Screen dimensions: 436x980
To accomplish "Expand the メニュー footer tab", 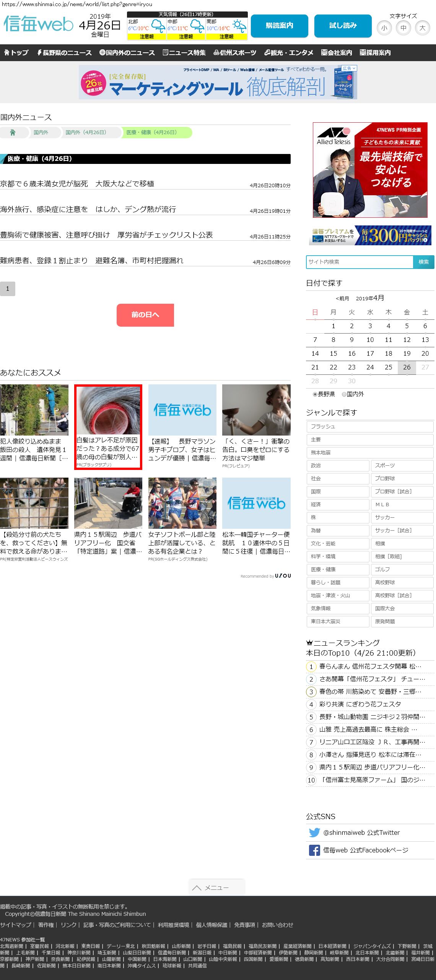I will point(216,888).
